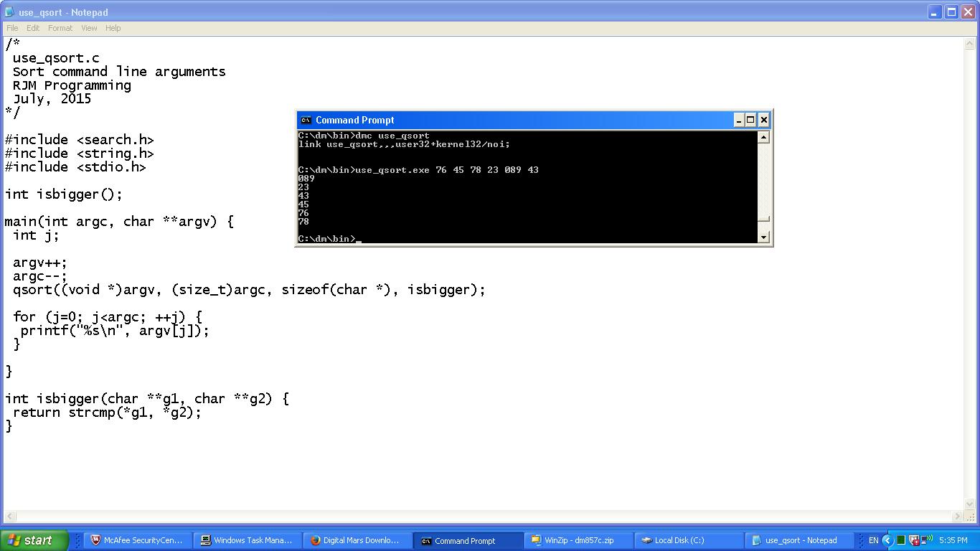
Task: Maximize the Command Prompt window
Action: (750, 120)
